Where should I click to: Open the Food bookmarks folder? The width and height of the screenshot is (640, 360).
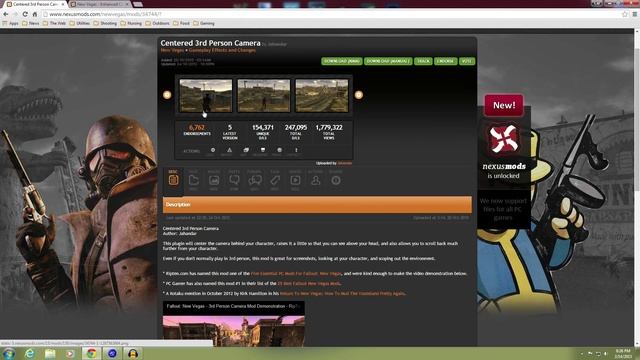pyautogui.click(x=182, y=23)
